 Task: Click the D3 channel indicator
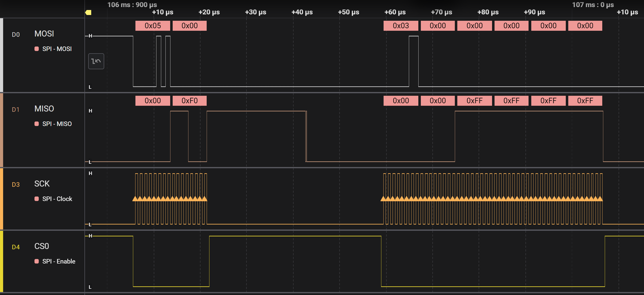point(16,184)
